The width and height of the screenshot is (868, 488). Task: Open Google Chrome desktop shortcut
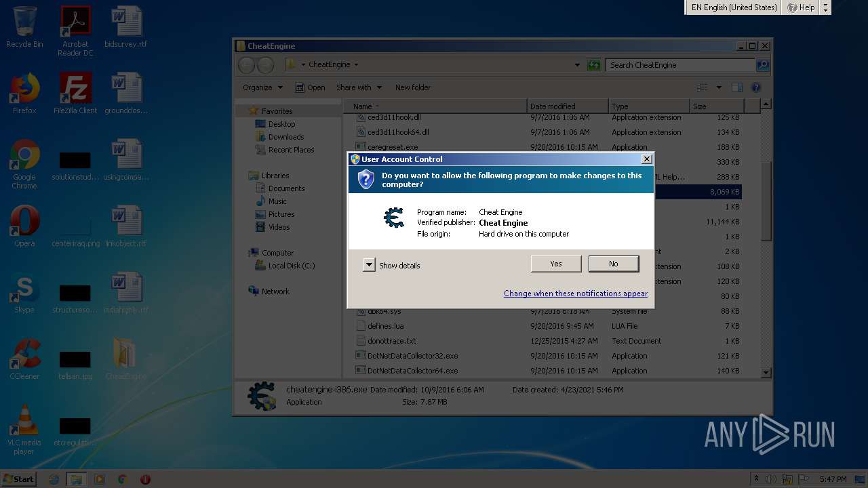click(24, 164)
